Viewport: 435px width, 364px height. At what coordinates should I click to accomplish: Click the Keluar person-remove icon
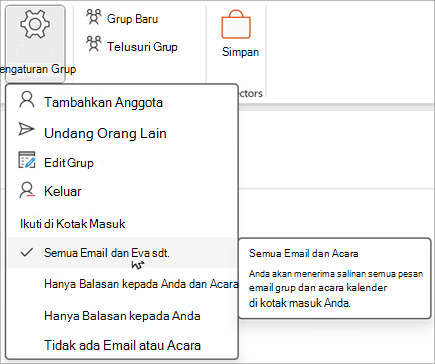[27, 190]
